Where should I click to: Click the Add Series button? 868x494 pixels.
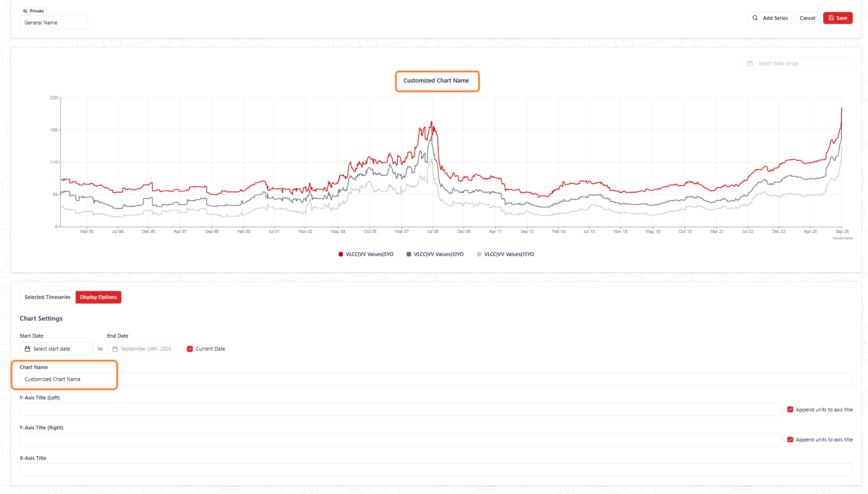coord(770,18)
